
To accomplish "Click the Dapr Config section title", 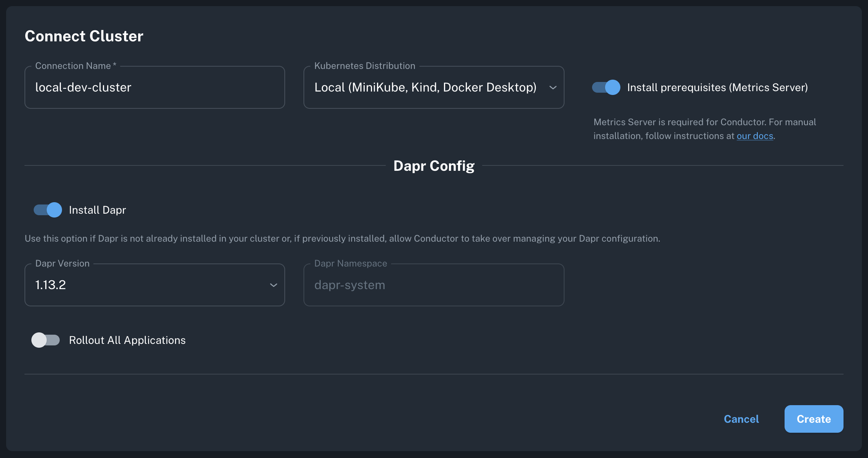I will coord(434,166).
